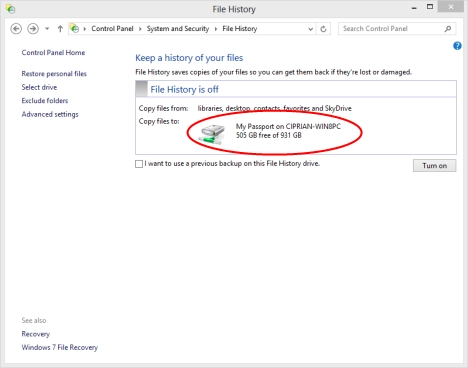Viewport: 468px width, 368px height.
Task: Open the address bar history dropdown
Action: click(x=310, y=29)
